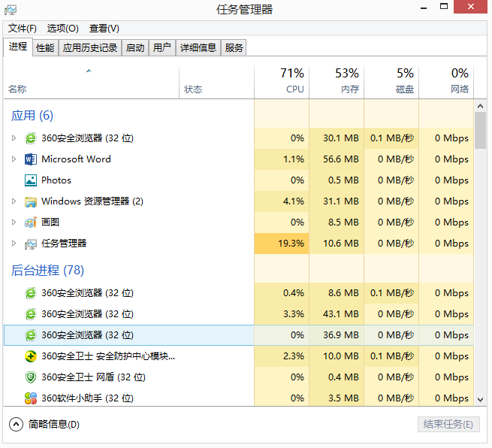Select the Windows 资源管理器 (2) name

pyautogui.click(x=92, y=201)
